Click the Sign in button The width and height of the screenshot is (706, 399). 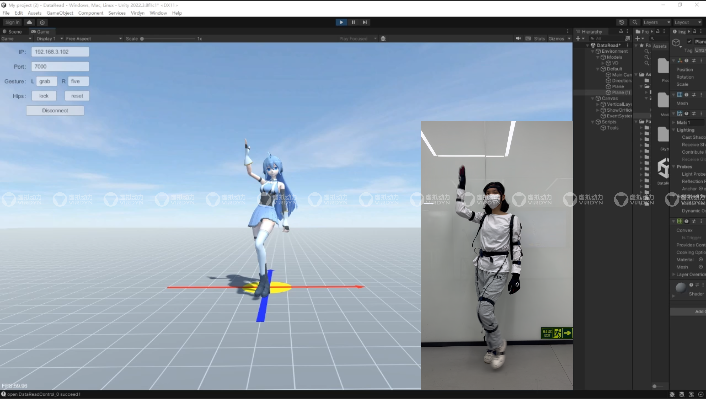[12, 22]
